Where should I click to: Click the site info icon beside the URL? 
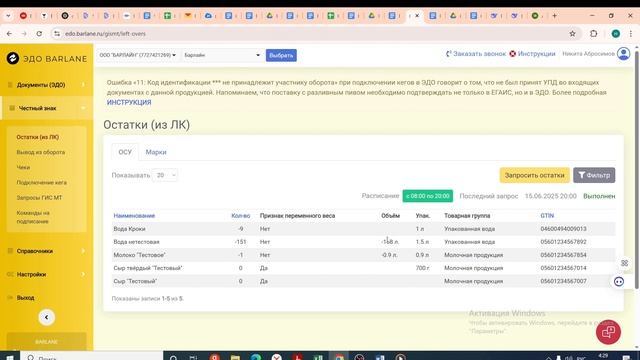click(x=57, y=33)
